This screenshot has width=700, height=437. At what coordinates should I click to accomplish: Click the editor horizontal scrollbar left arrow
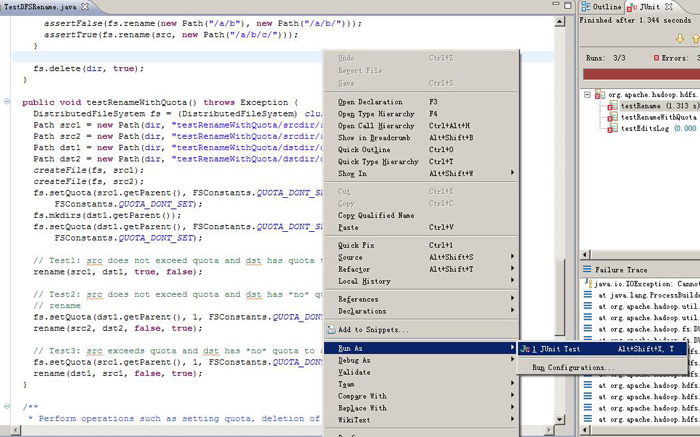pos(16,430)
